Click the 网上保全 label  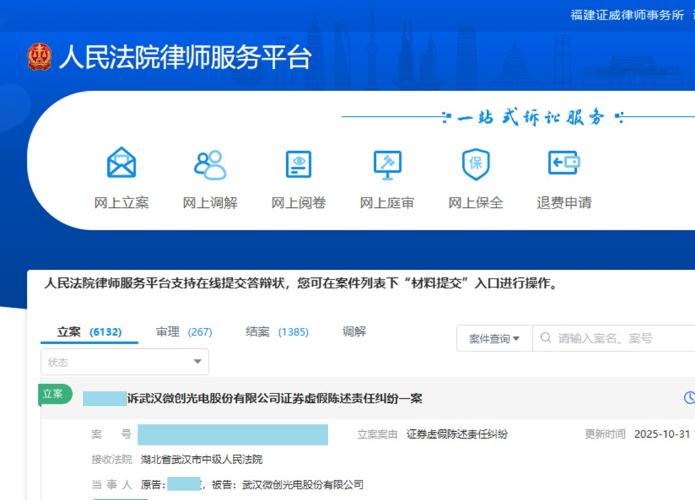click(x=476, y=203)
